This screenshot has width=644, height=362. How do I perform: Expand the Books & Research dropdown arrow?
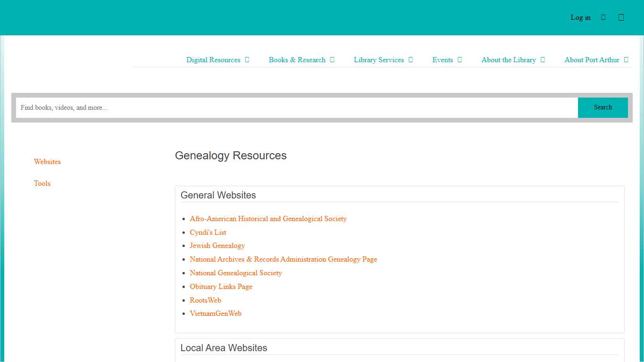click(332, 60)
